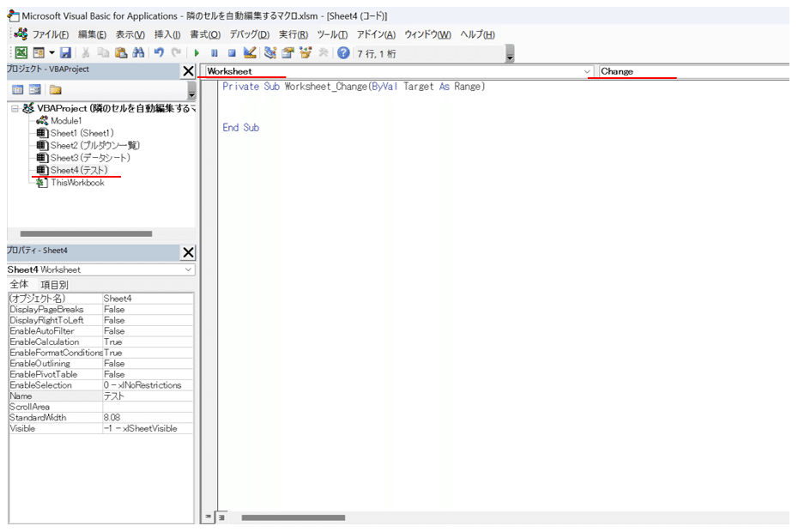The height and width of the screenshot is (532, 798).
Task: Switch to the 項目別 tab in Properties
Action: [x=54, y=285]
